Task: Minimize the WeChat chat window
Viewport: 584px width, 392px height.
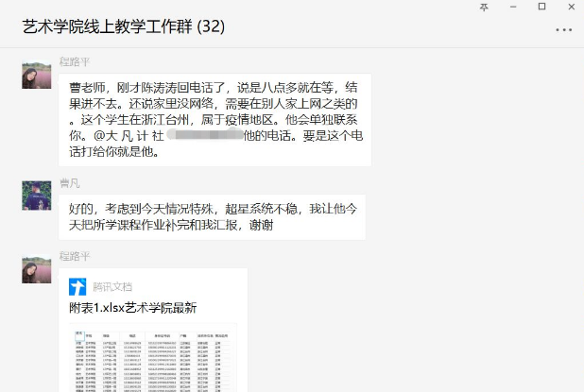Action: (x=513, y=7)
